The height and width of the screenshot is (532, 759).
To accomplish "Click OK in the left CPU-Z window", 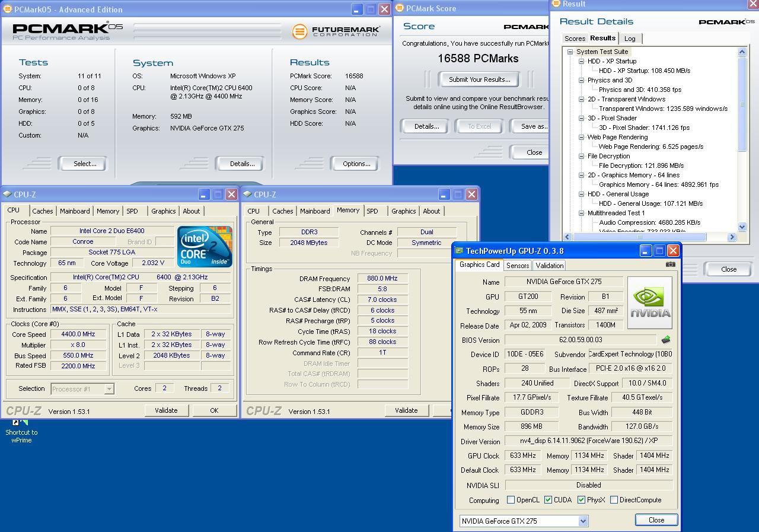I will click(x=214, y=410).
